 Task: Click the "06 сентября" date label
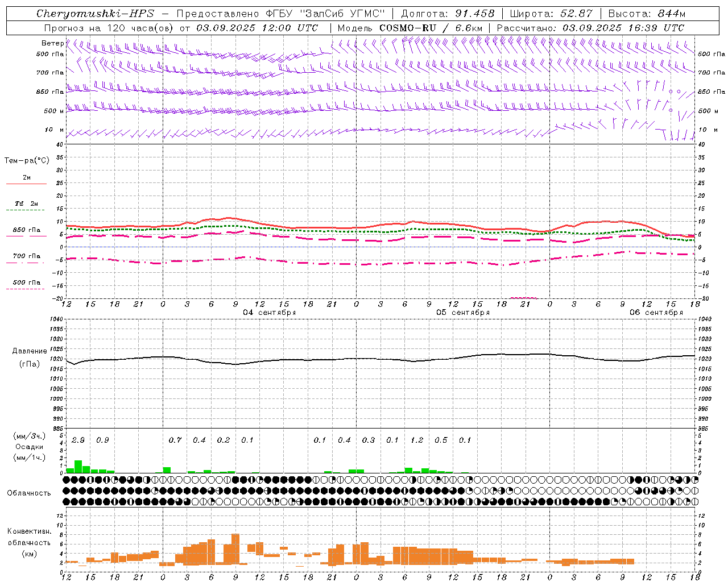point(656,313)
